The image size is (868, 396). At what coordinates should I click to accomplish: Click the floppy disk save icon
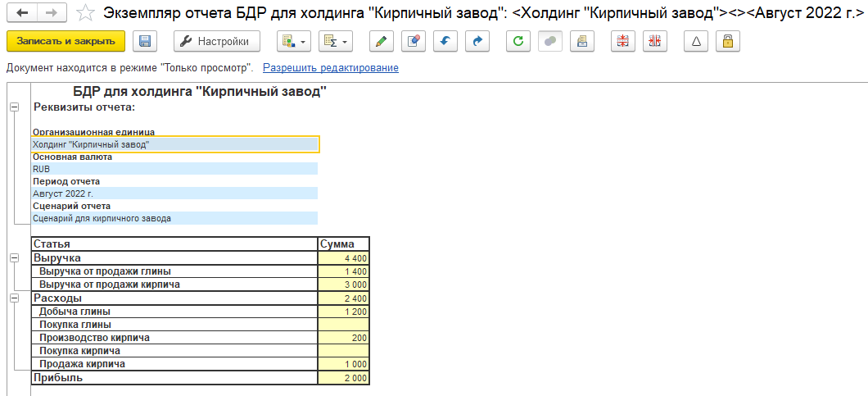[146, 41]
